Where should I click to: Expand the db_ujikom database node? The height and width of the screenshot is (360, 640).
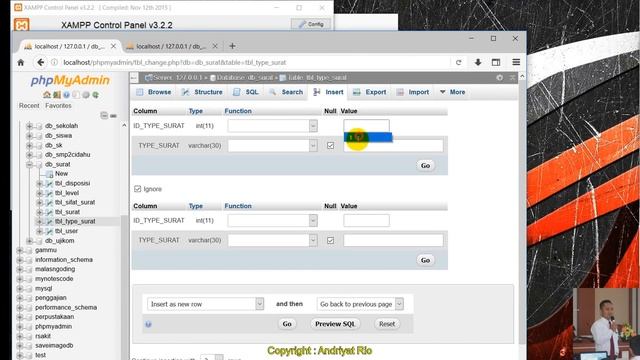click(x=29, y=241)
